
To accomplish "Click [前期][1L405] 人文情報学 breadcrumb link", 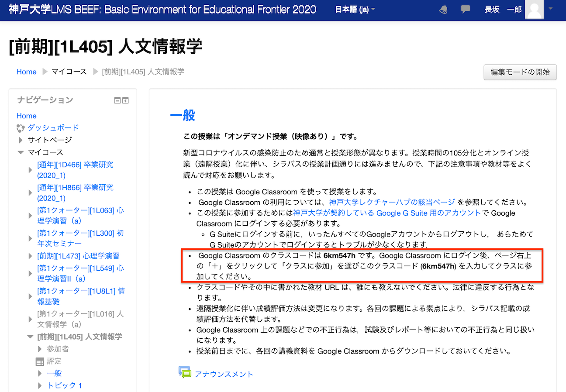I will click(143, 72).
